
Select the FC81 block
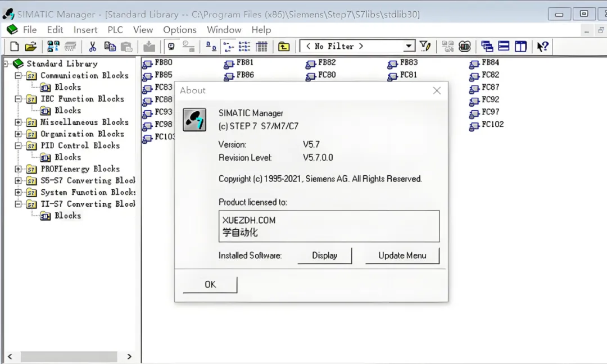(x=402, y=75)
